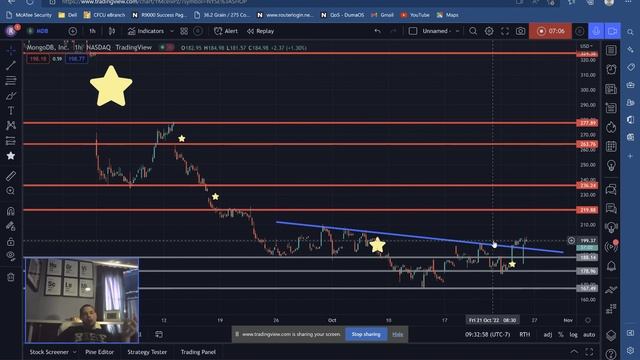The width and height of the screenshot is (640, 360).
Task: Open the watchlist panel icon
Action: pyautogui.click(x=611, y=50)
